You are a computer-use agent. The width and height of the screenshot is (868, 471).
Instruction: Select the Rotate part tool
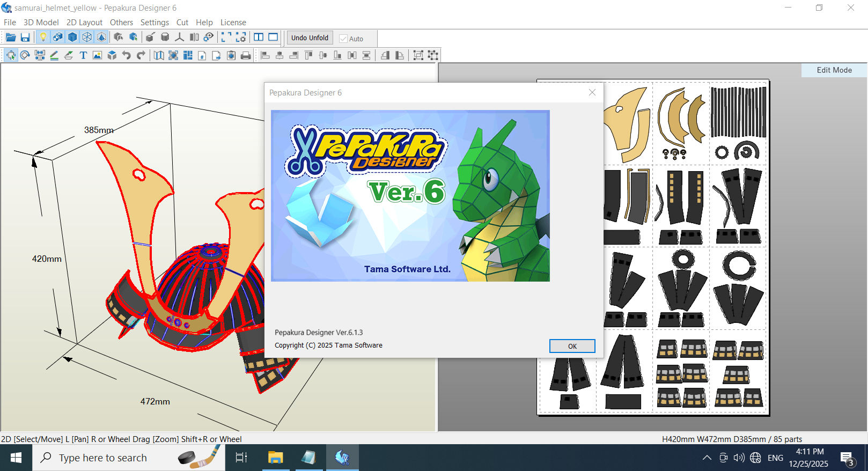[x=25, y=55]
